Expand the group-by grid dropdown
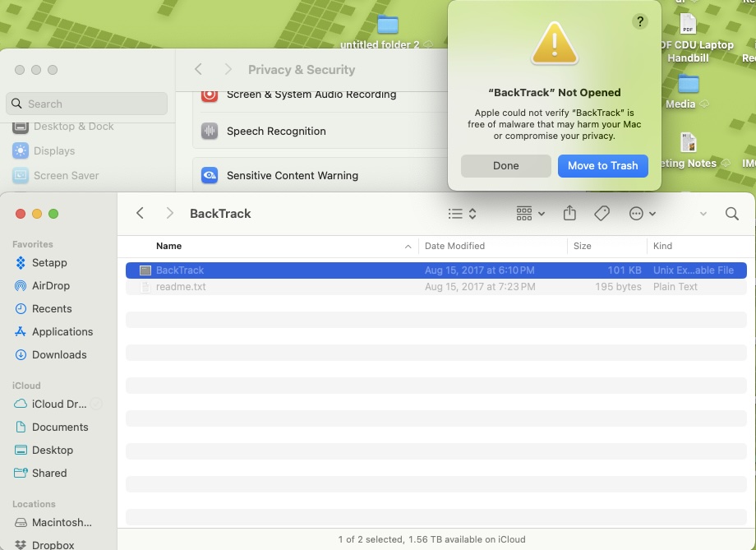Image resolution: width=756 pixels, height=550 pixels. [x=530, y=214]
